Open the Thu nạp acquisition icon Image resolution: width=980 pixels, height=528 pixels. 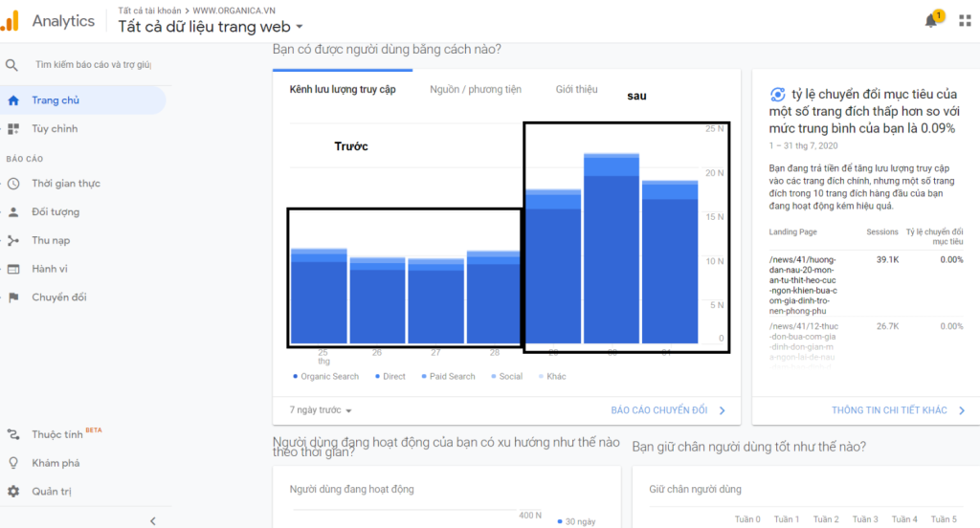pyautogui.click(x=13, y=241)
